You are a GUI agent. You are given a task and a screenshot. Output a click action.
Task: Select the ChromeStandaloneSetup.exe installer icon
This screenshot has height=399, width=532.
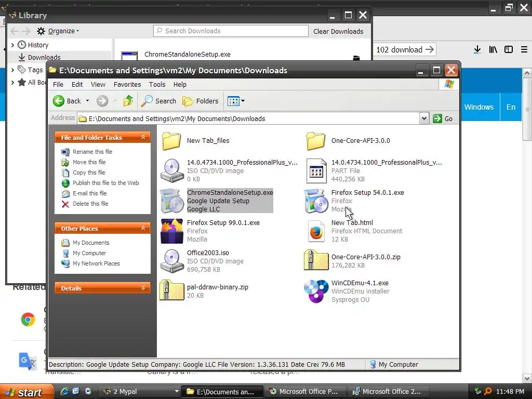tap(172, 201)
